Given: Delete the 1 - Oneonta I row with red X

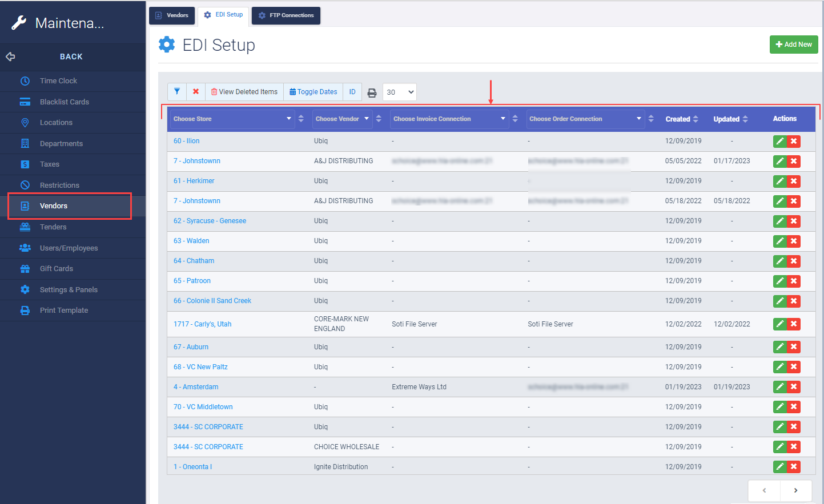Looking at the screenshot, I should point(794,466).
